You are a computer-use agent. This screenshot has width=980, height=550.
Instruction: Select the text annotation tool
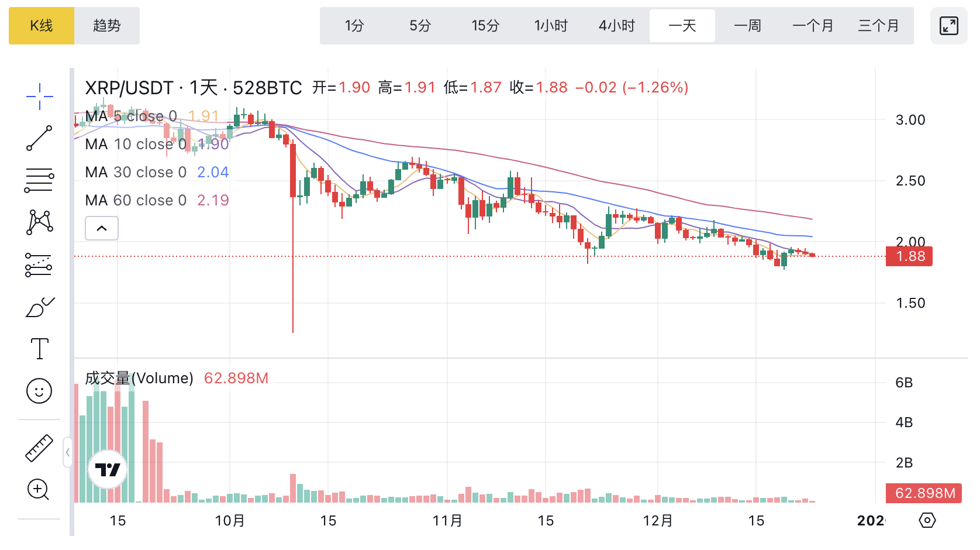point(39,349)
